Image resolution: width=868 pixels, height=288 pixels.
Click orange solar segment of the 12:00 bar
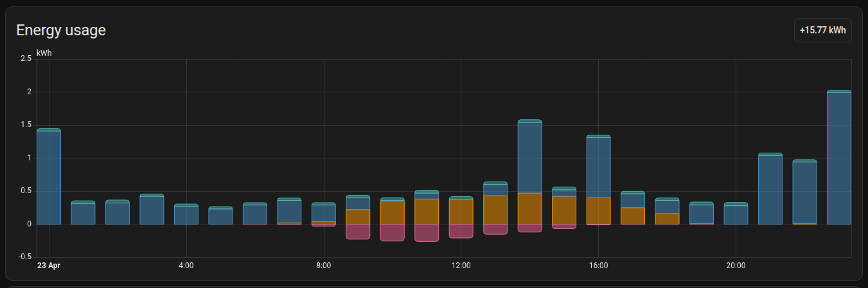pyautogui.click(x=461, y=212)
